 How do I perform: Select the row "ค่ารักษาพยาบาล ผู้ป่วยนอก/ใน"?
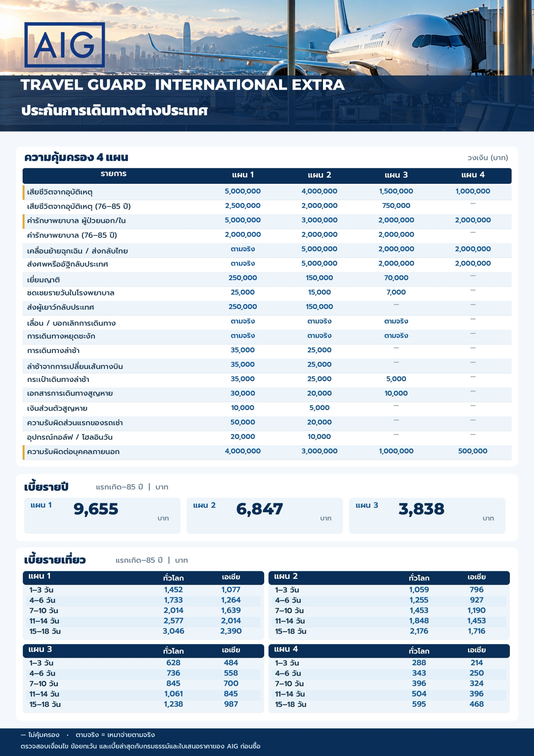(267, 221)
